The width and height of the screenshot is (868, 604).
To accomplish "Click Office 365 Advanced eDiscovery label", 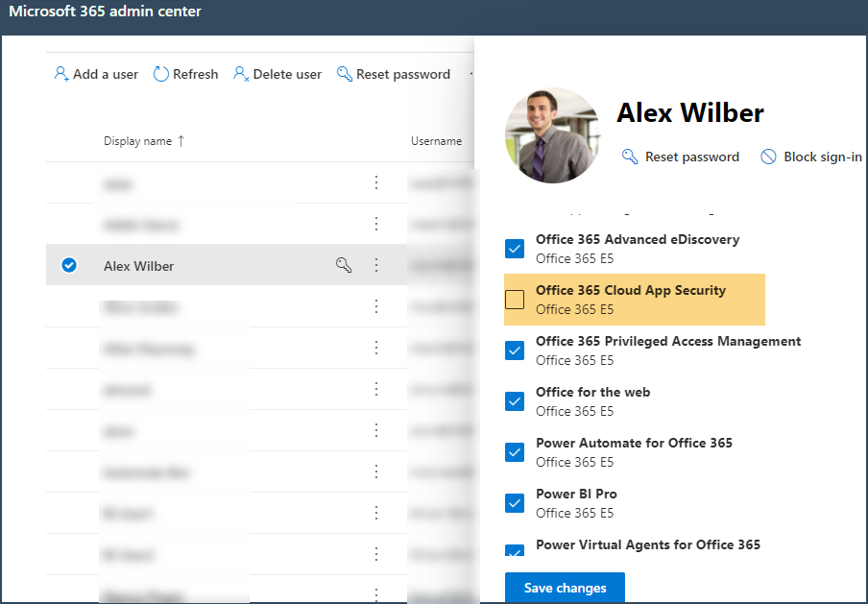I will click(638, 239).
